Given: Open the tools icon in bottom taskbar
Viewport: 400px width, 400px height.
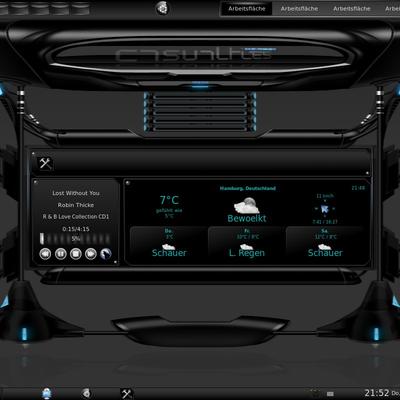Looking at the screenshot, I should tap(126, 394).
